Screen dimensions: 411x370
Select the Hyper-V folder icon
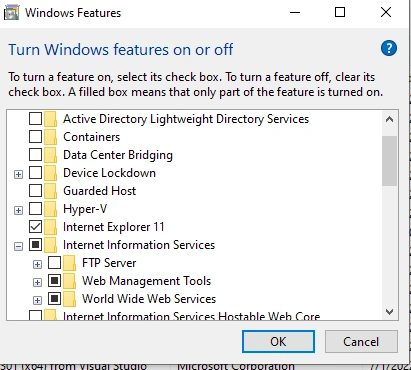pos(50,209)
